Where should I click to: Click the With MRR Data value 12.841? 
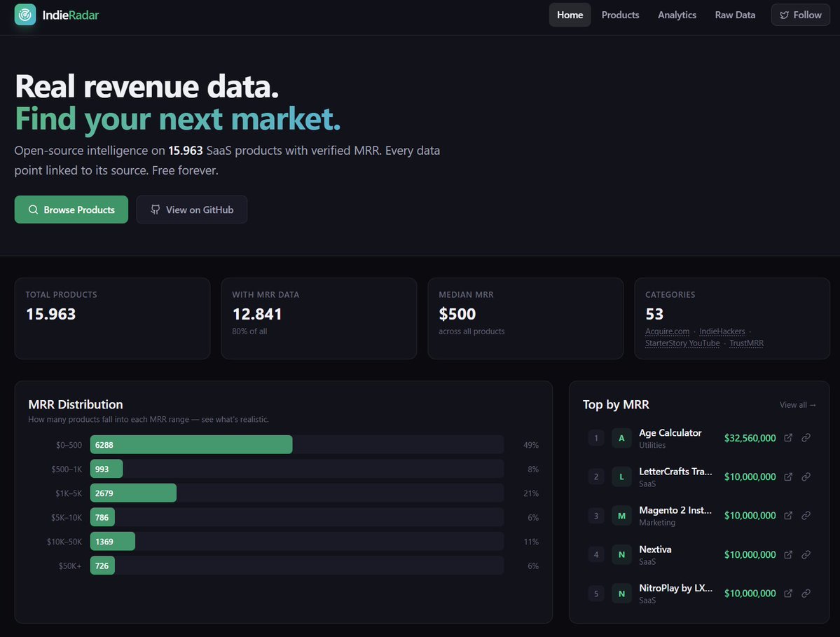click(257, 314)
